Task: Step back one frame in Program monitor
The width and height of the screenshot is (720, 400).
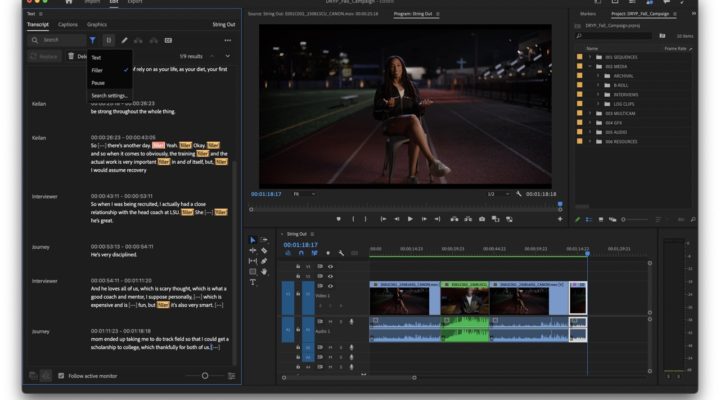Action: (x=397, y=220)
